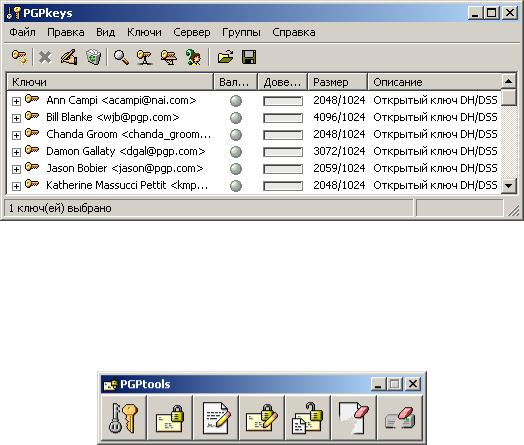The height and width of the screenshot is (445, 524).
Task: Expand the Damon Gallaty key tree
Action: 16,152
